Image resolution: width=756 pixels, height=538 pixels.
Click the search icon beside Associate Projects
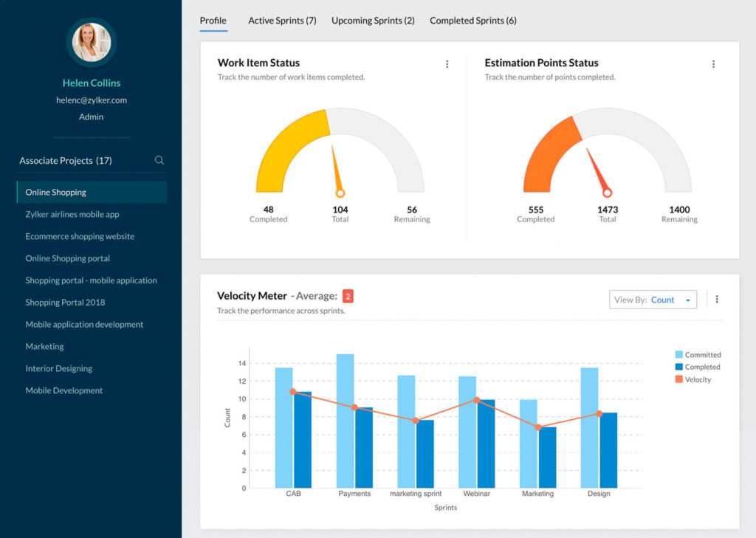coord(159,160)
